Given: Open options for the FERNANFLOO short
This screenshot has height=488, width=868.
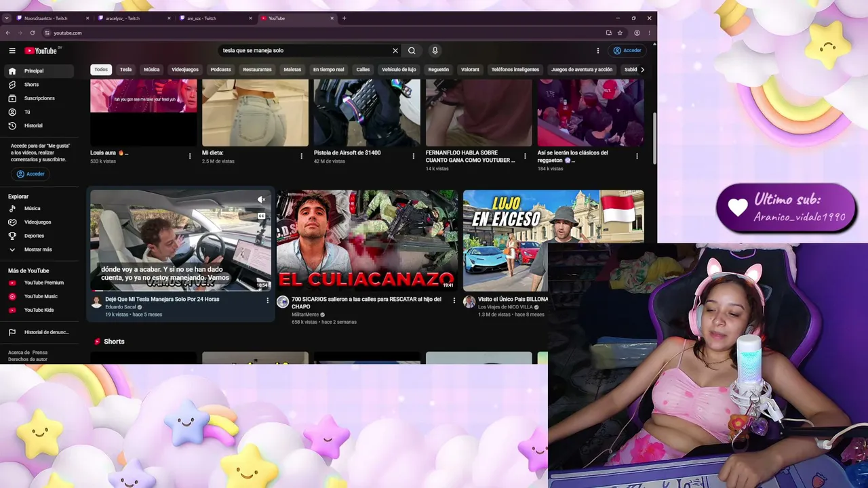Looking at the screenshot, I should [525, 156].
